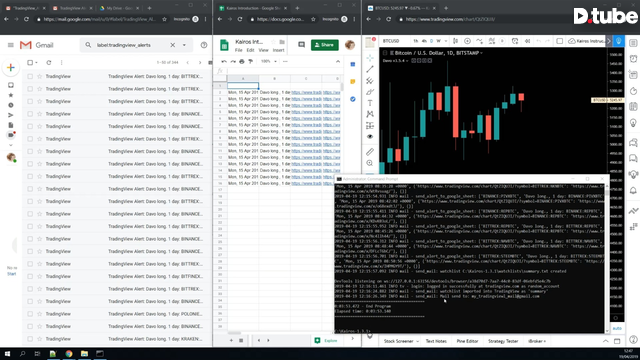Click the green Share button in Sheets
This screenshot has width=640, height=360.
(324, 45)
